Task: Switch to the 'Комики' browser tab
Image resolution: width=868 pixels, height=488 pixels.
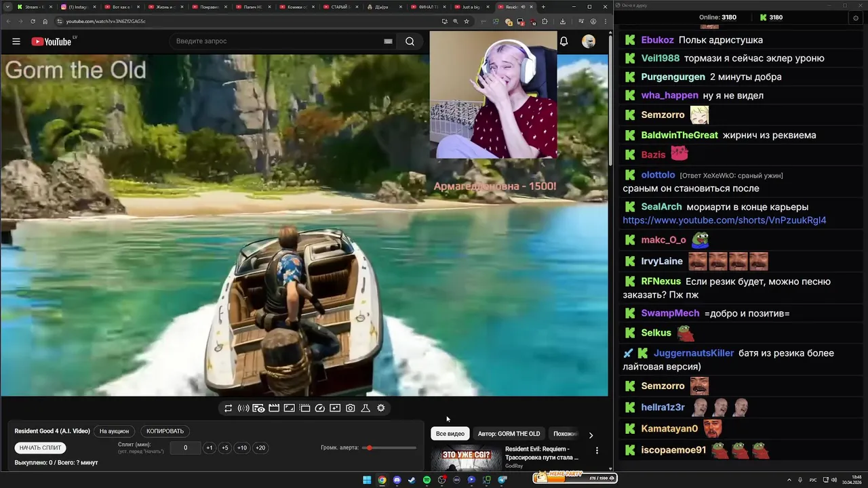Action: click(297, 7)
